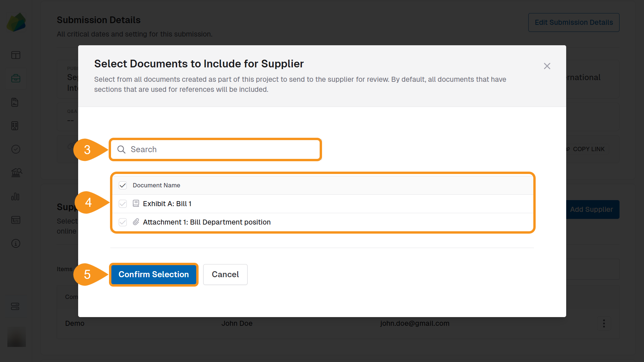
Task: Check the Exhibit A: Bill 1 checkbox
Action: coord(123,203)
